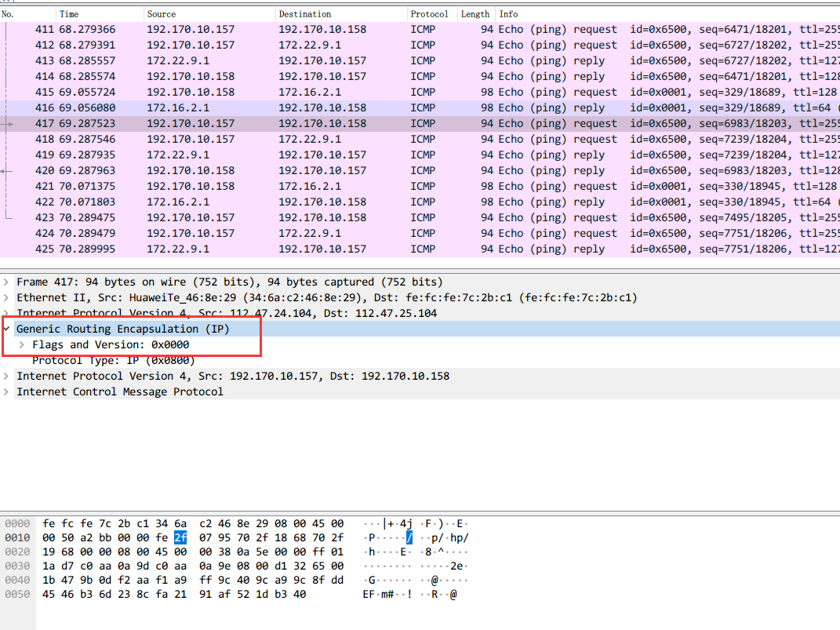This screenshot has width=840, height=630.
Task: Select packet 424 at time 70.289479
Action: point(420,234)
